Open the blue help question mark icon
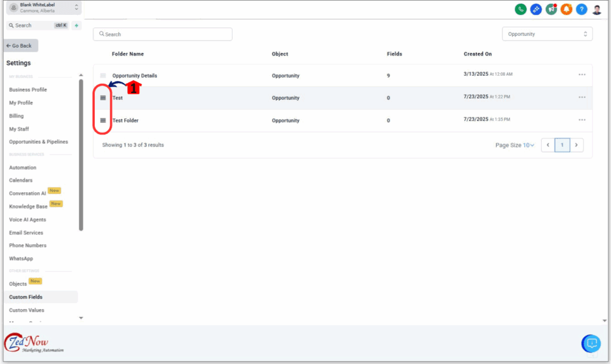 581,9
